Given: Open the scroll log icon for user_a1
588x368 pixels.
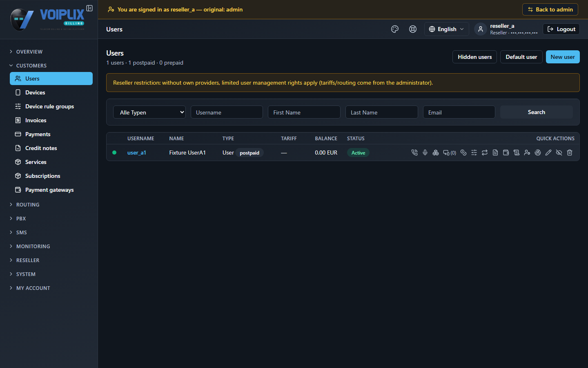Looking at the screenshot, I should [517, 153].
